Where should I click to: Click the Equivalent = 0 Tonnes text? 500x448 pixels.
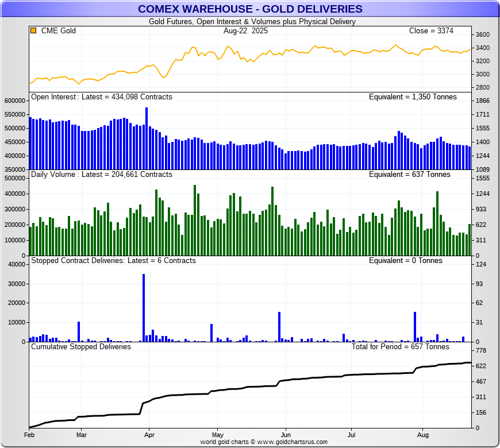click(405, 261)
